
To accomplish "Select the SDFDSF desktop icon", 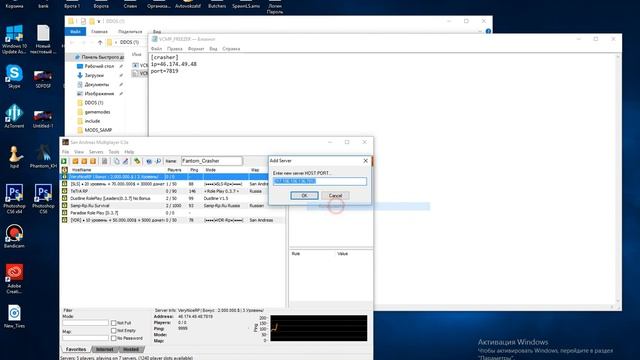I will pyautogui.click(x=43, y=79).
